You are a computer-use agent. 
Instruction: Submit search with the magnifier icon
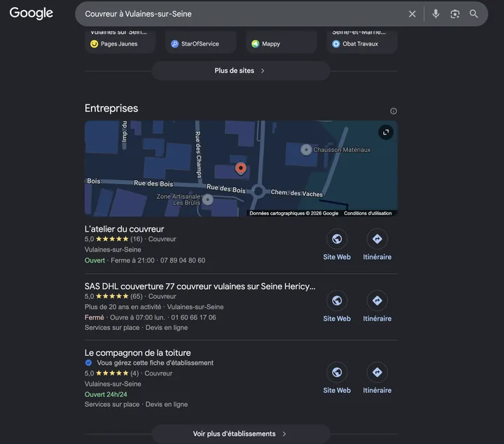473,14
